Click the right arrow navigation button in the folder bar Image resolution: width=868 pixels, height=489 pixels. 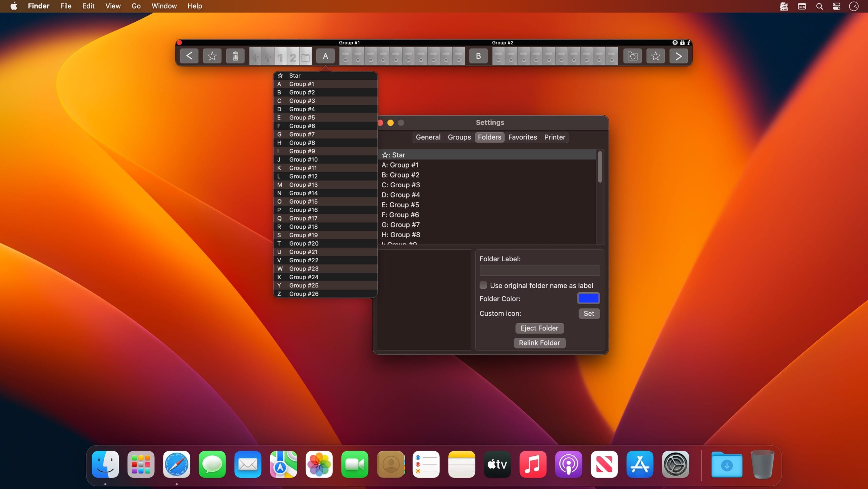[x=678, y=56]
